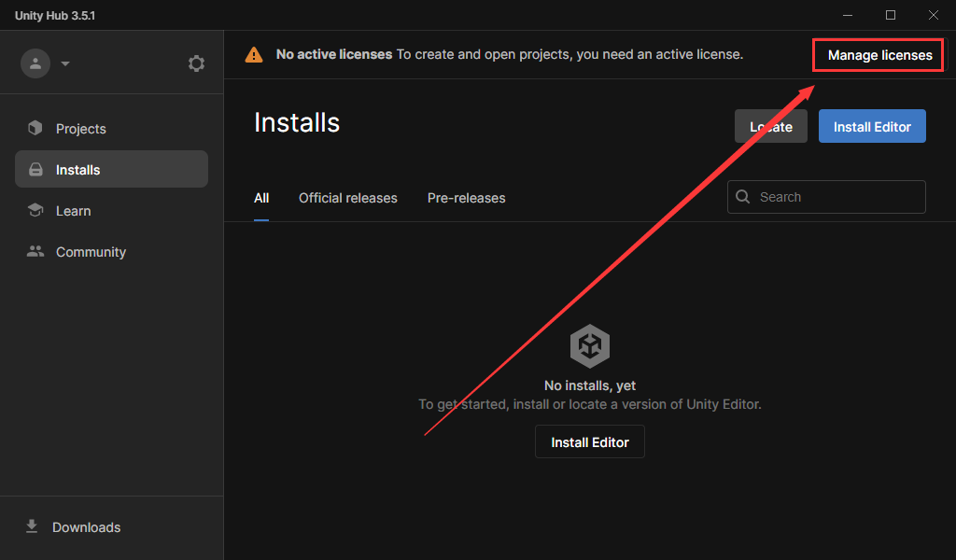The width and height of the screenshot is (956, 560).
Task: Maximize the Unity Hub window
Action: click(890, 15)
